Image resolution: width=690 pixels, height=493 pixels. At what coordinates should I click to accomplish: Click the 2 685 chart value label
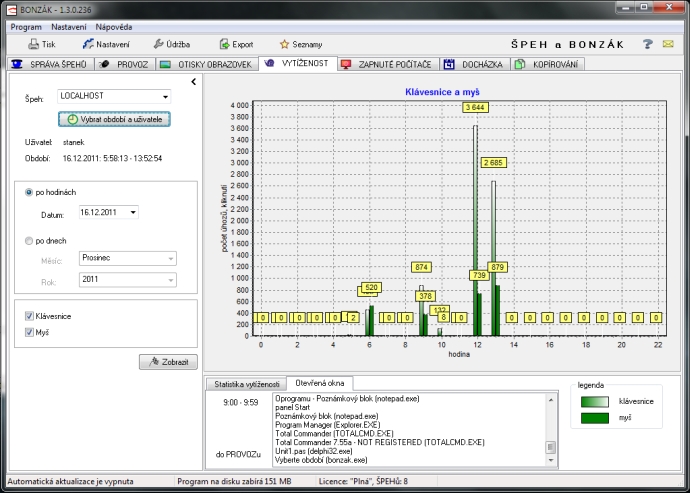click(x=493, y=162)
